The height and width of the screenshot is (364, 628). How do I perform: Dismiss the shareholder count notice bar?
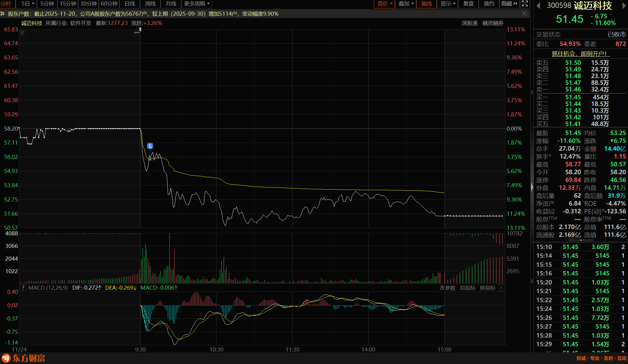(524, 14)
